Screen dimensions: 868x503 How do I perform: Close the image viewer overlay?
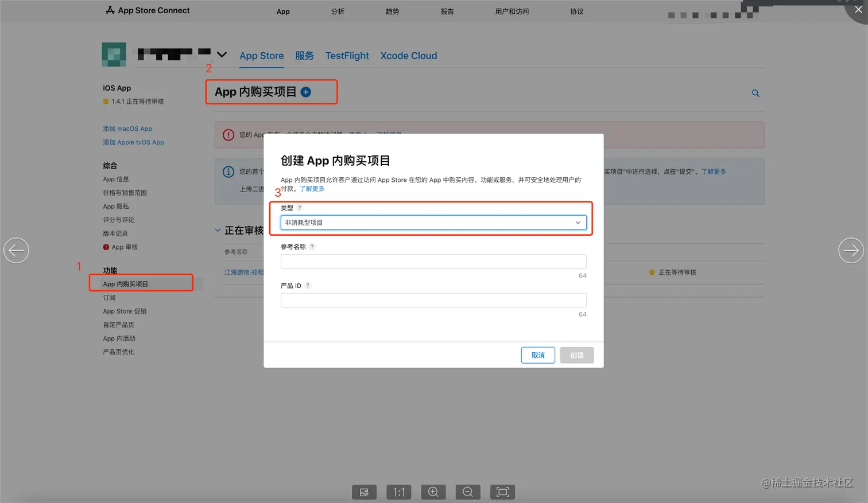(x=858, y=9)
